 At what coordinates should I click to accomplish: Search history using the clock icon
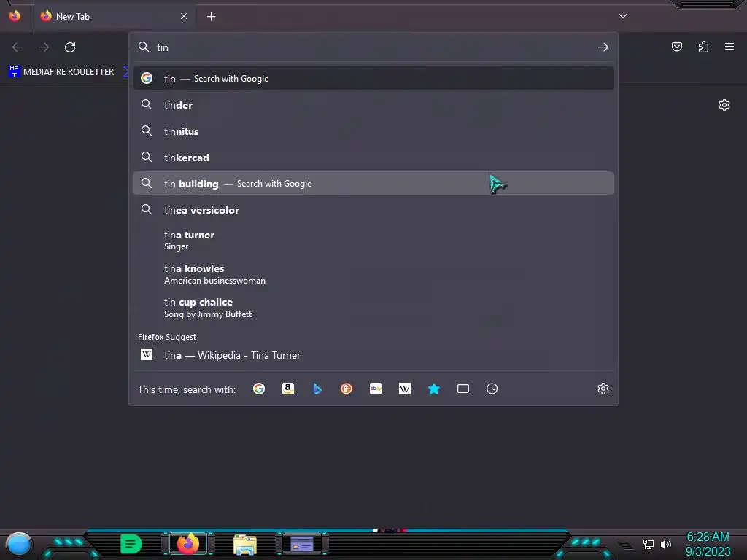pos(492,389)
